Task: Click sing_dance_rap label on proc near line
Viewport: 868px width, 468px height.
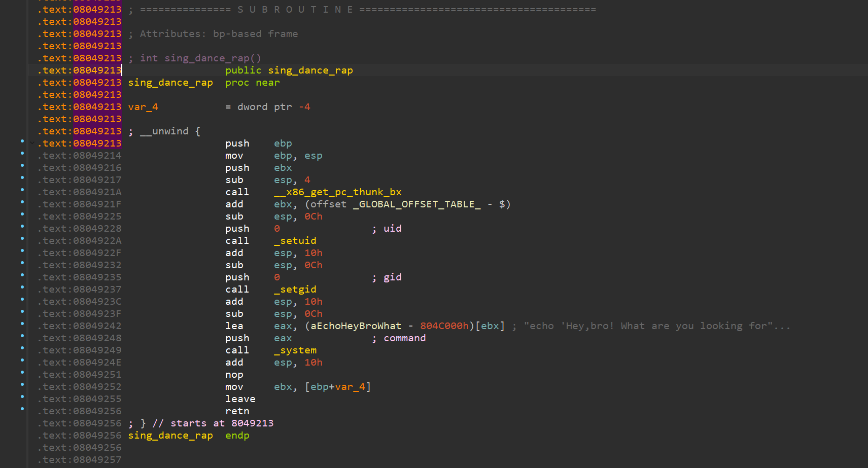Action: tap(170, 83)
